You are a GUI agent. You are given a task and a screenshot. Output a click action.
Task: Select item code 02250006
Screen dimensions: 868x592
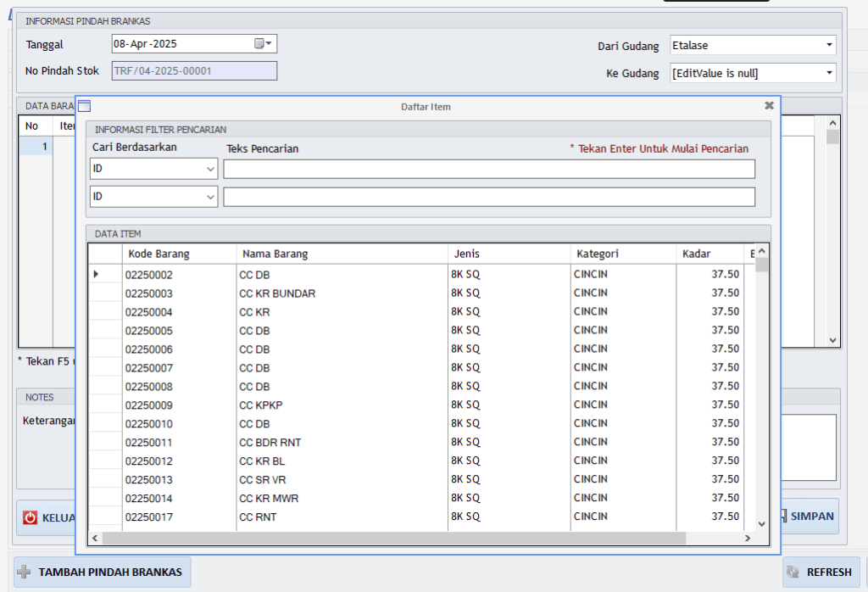click(149, 349)
